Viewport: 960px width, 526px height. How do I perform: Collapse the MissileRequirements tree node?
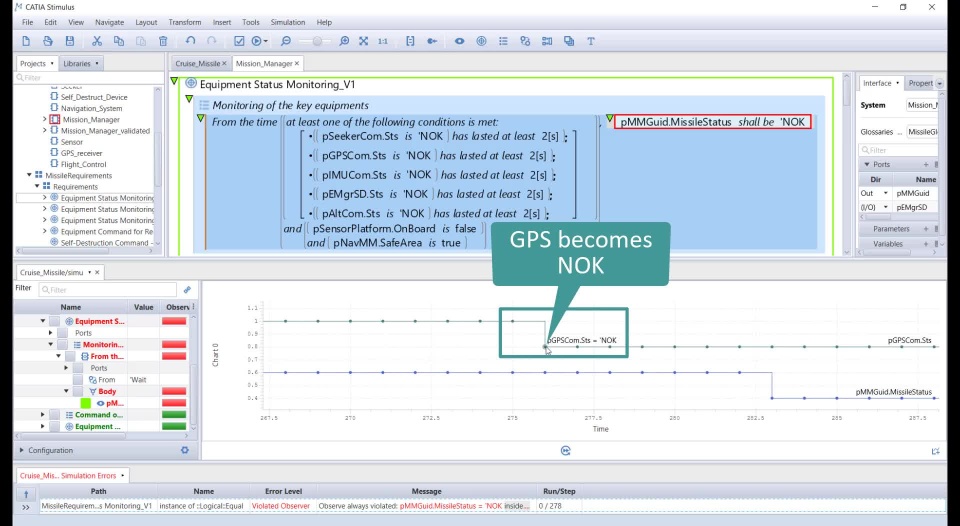point(29,175)
